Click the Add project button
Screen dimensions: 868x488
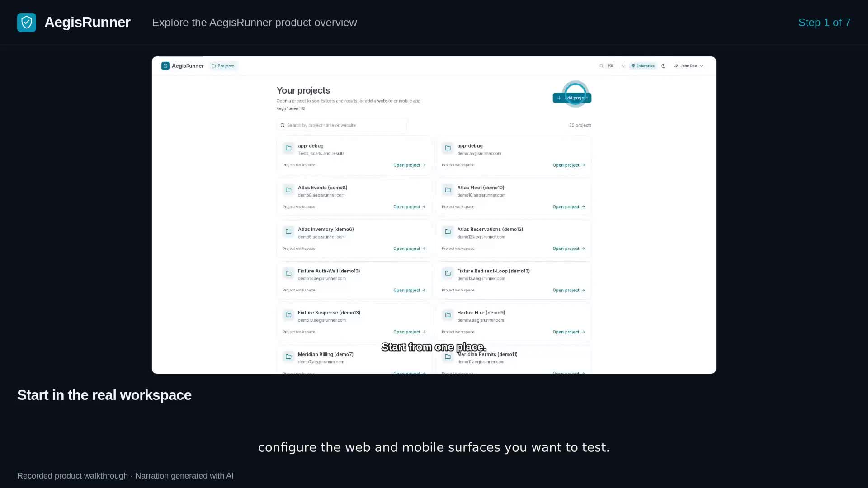[572, 98]
